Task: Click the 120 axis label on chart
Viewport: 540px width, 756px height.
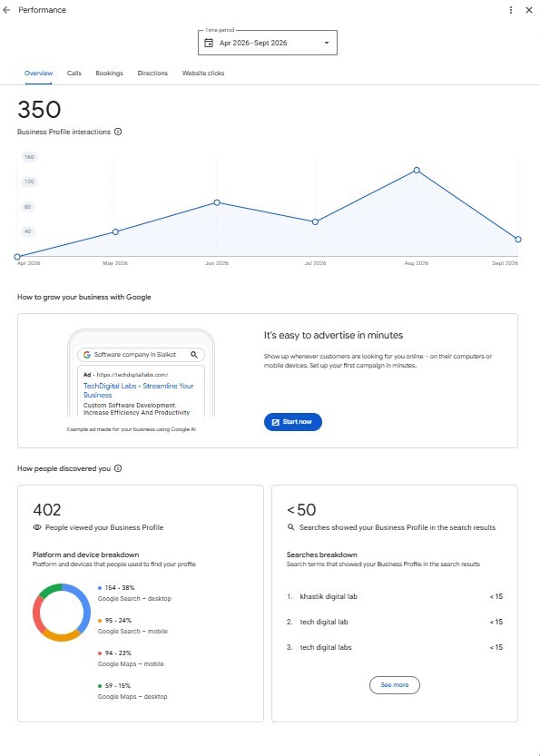Action: tap(29, 182)
